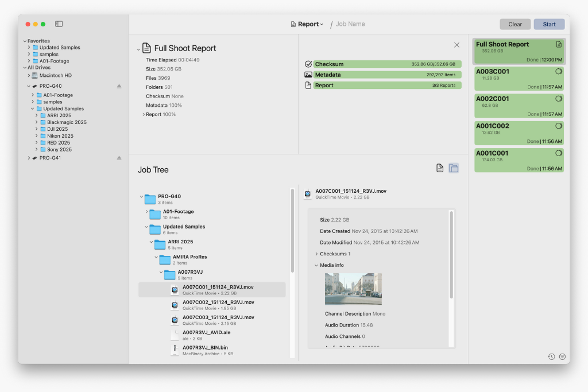588x392 pixels.
Task: Open the Report job type dropdown
Action: pos(307,24)
